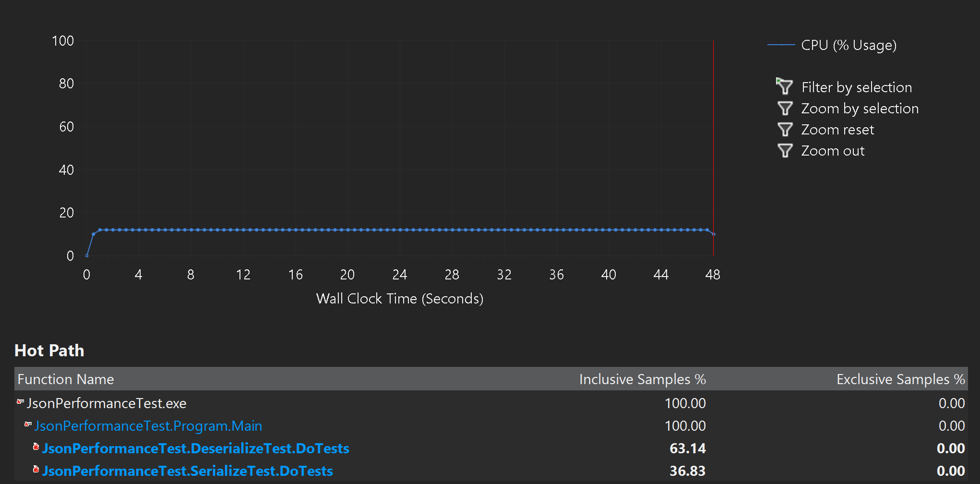Click the Filter by selection funnel icon

785,86
